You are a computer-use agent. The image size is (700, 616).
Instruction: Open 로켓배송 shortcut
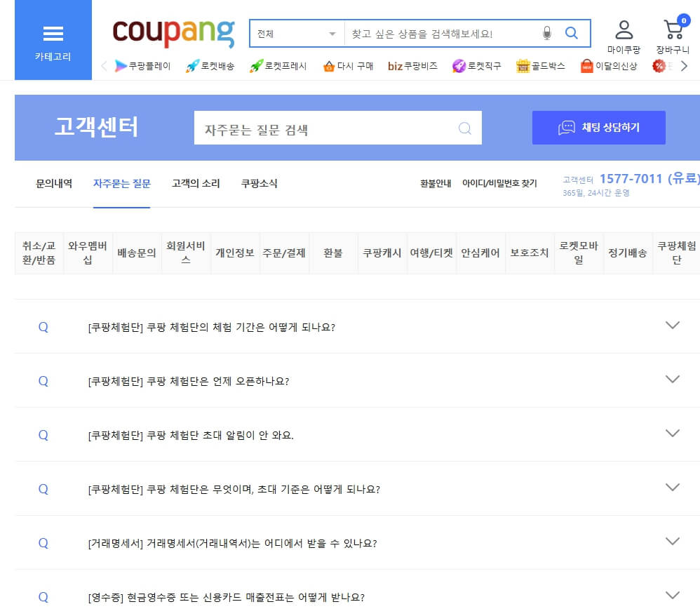click(x=210, y=66)
